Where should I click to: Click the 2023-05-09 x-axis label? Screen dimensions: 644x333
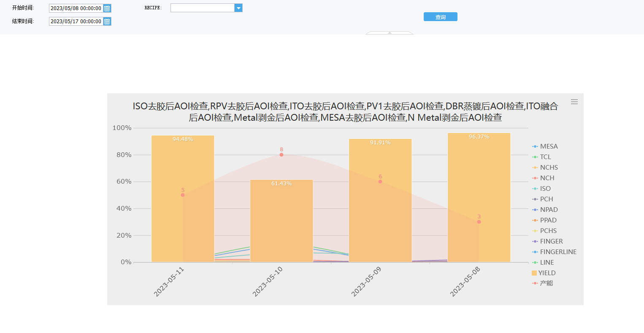(x=366, y=282)
